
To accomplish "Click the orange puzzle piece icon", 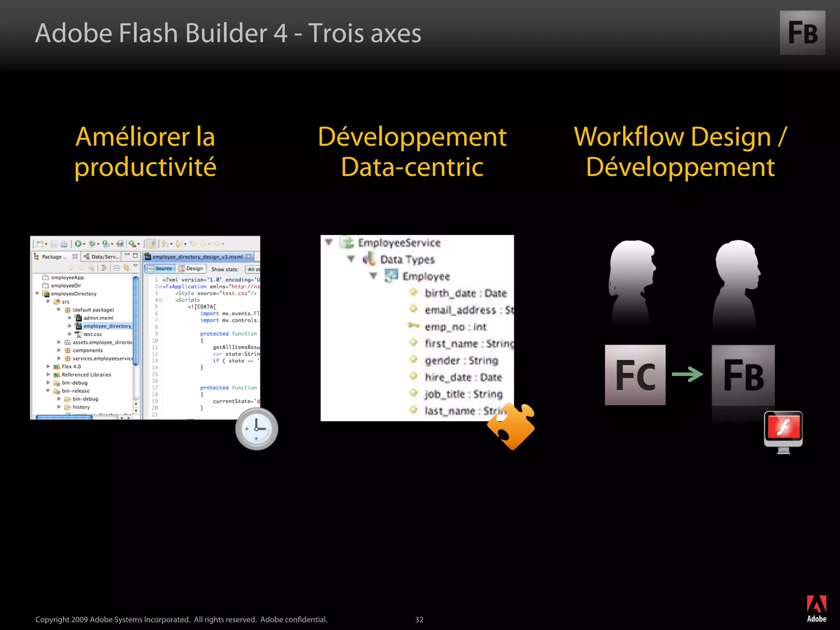I will [x=511, y=427].
